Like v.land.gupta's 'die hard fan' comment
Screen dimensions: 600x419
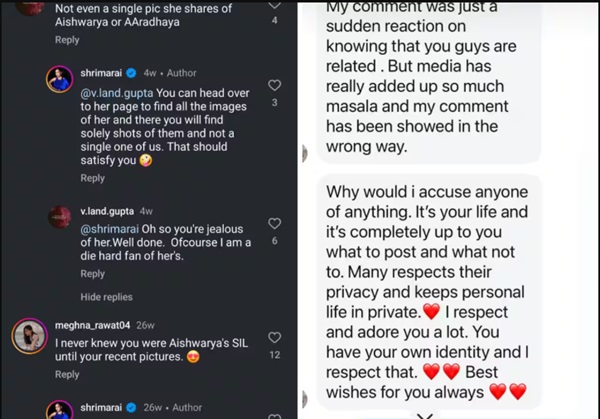point(275,223)
